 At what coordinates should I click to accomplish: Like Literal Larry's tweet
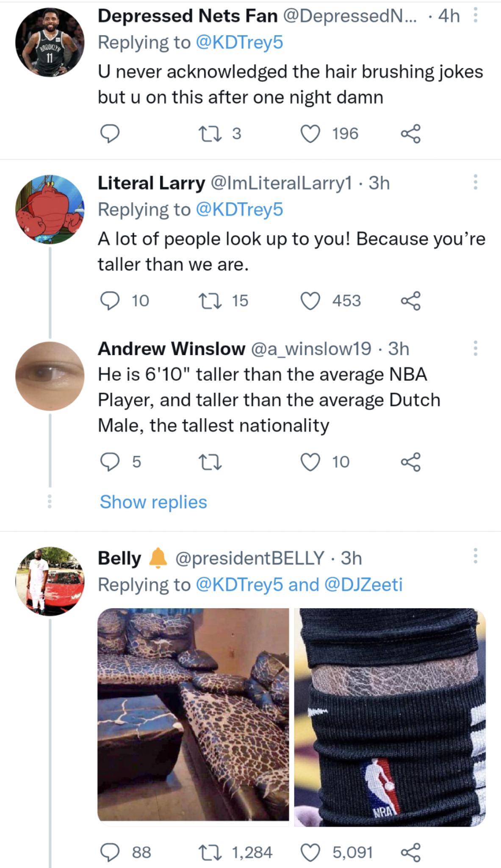pyautogui.click(x=310, y=301)
